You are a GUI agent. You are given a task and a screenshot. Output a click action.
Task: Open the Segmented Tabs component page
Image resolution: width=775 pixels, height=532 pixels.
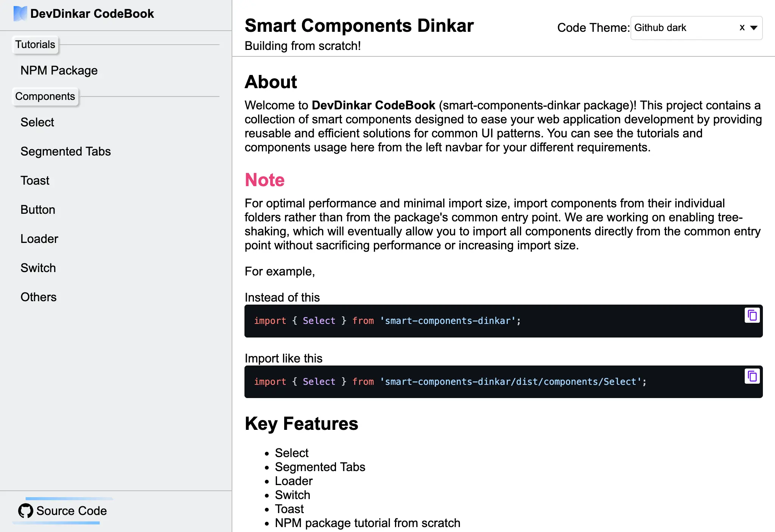[65, 151]
